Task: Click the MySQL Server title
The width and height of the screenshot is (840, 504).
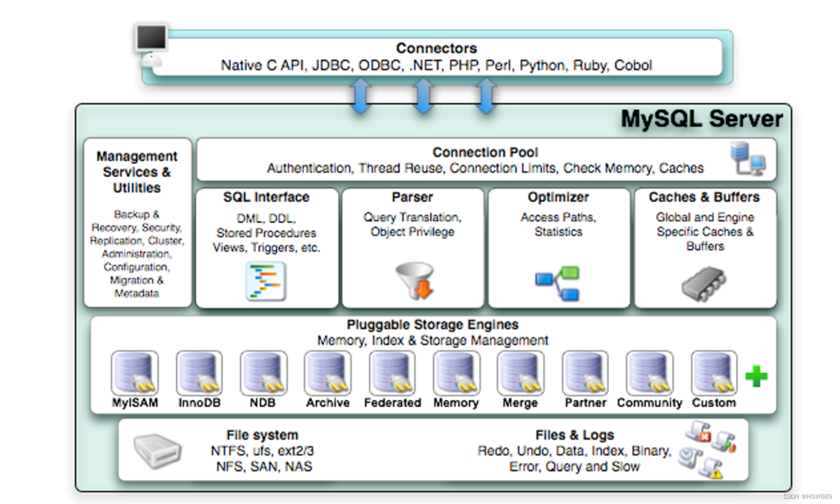Action: [702, 119]
